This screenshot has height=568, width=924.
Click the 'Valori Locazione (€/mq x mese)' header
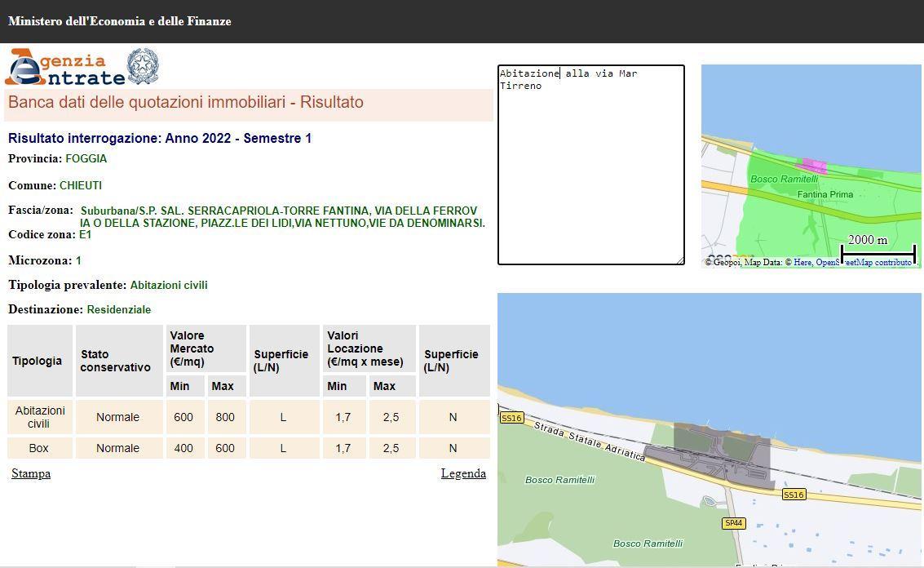point(369,348)
